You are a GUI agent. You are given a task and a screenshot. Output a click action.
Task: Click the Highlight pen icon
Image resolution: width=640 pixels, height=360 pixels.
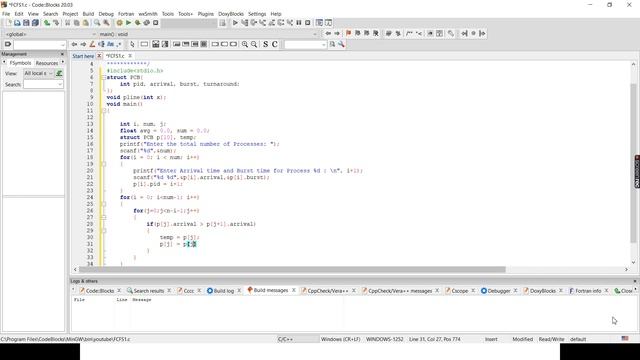pos(92,44)
